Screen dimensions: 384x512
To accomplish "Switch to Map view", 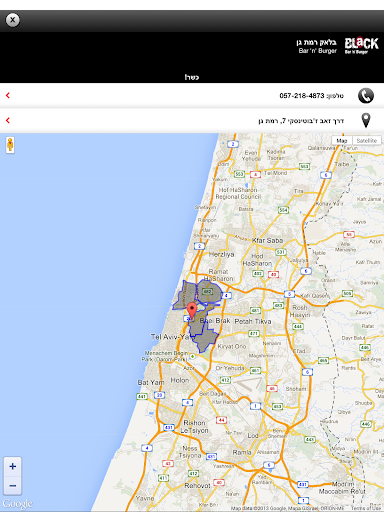I will (x=342, y=141).
